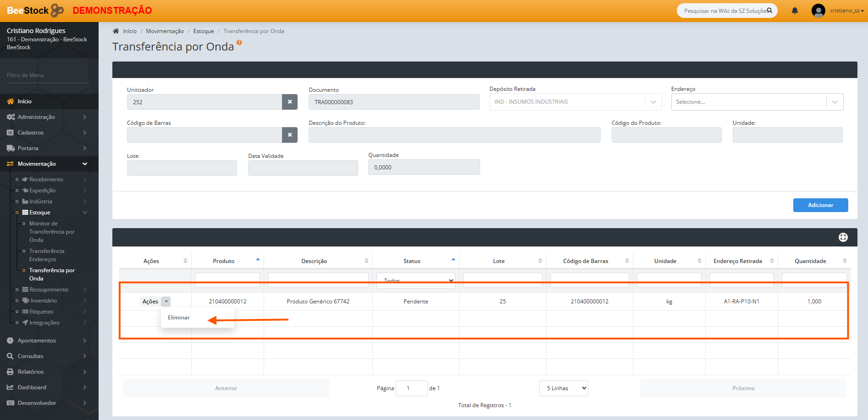Open the user avatar profile menu

(818, 11)
